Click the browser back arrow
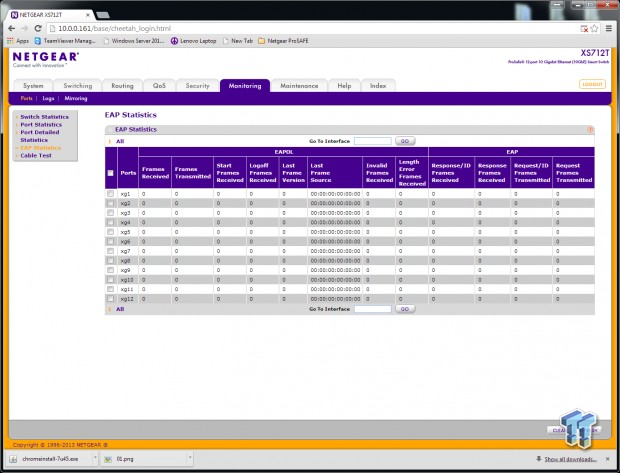The height and width of the screenshot is (473, 620). [11, 28]
